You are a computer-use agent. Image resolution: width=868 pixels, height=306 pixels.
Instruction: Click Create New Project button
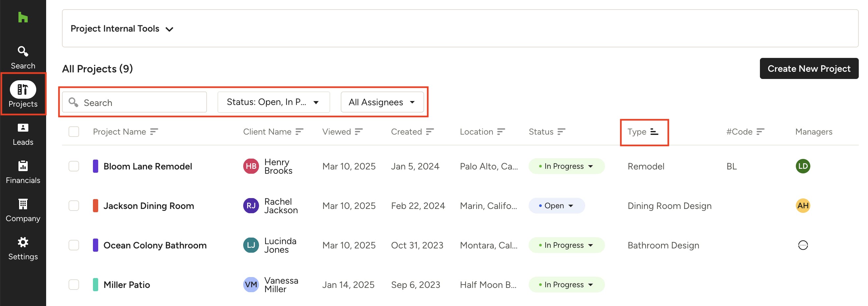(809, 68)
